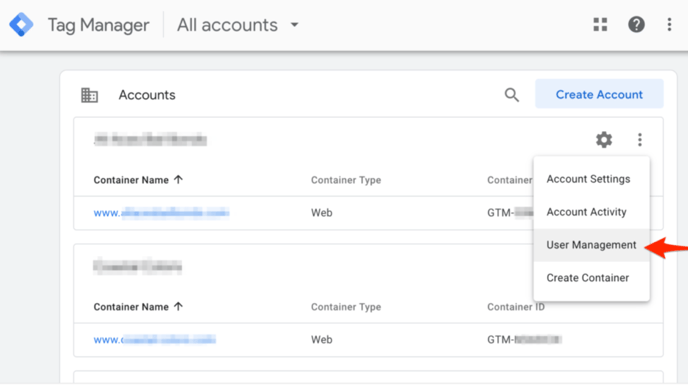This screenshot has width=688, height=385.
Task: Open the second account's www container link
Action: 154,340
